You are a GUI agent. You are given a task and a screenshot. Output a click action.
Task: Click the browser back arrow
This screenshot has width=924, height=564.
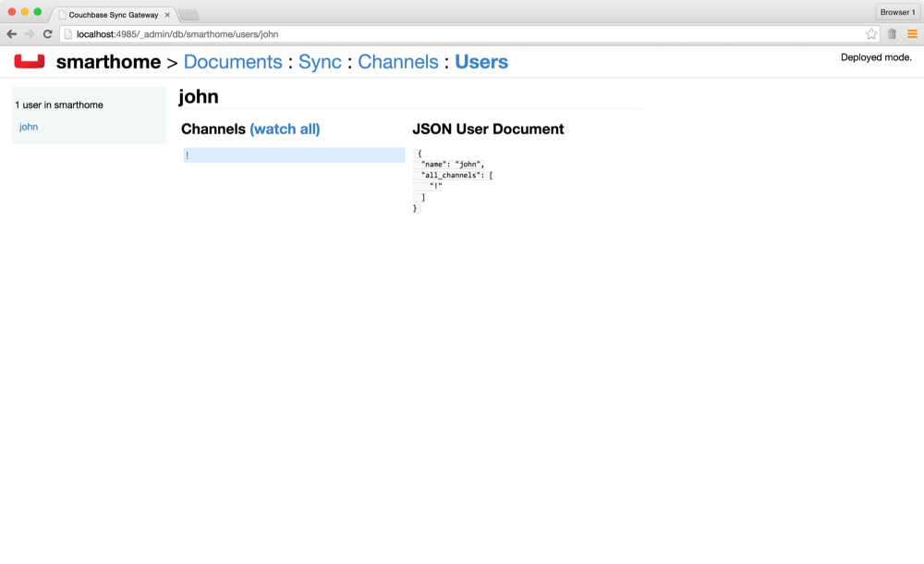pos(11,34)
